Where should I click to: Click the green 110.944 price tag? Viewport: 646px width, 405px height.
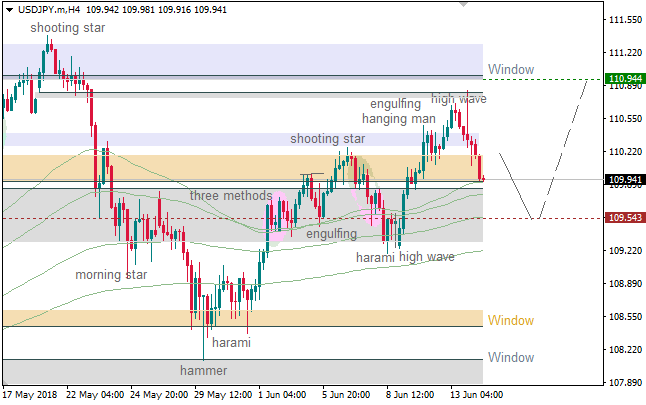click(x=625, y=78)
